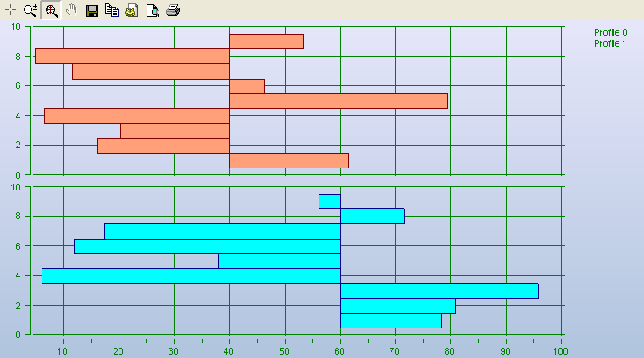The image size is (644, 358).
Task: Click the 50 label on the x-axis
Action: (284, 350)
